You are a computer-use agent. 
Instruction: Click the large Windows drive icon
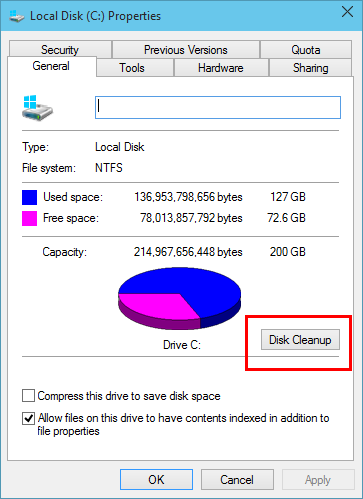pos(37,108)
